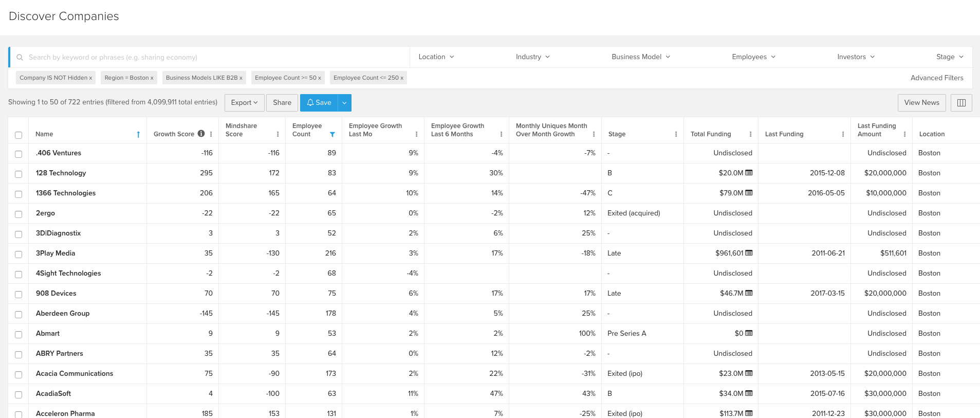Screen dimensions: 980x418
Task: Check the .406 Ventures row checkbox
Action: coord(19,154)
